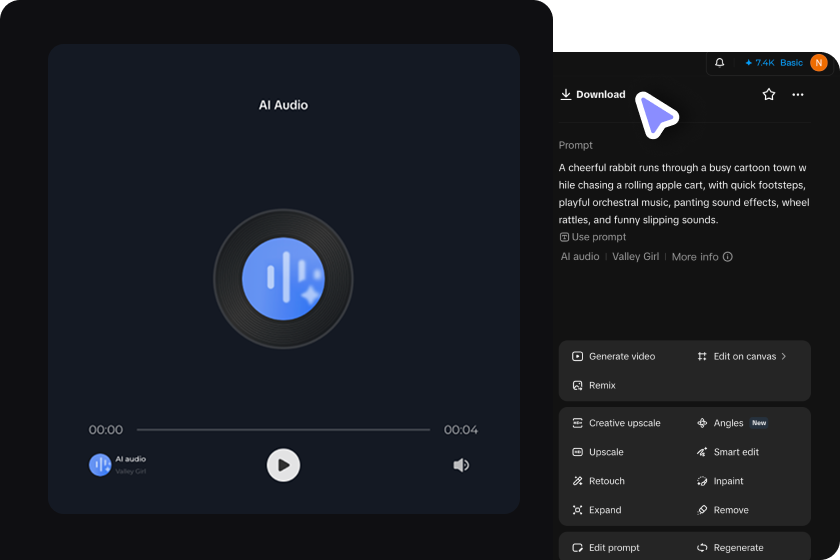Click the Basic plan label

[x=791, y=63]
